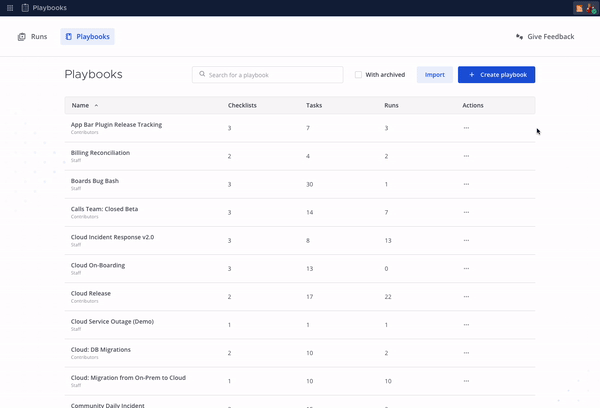600x408 pixels.
Task: Open Cloud: Migration from On-Prem to Cloud
Action: [x=128, y=378]
